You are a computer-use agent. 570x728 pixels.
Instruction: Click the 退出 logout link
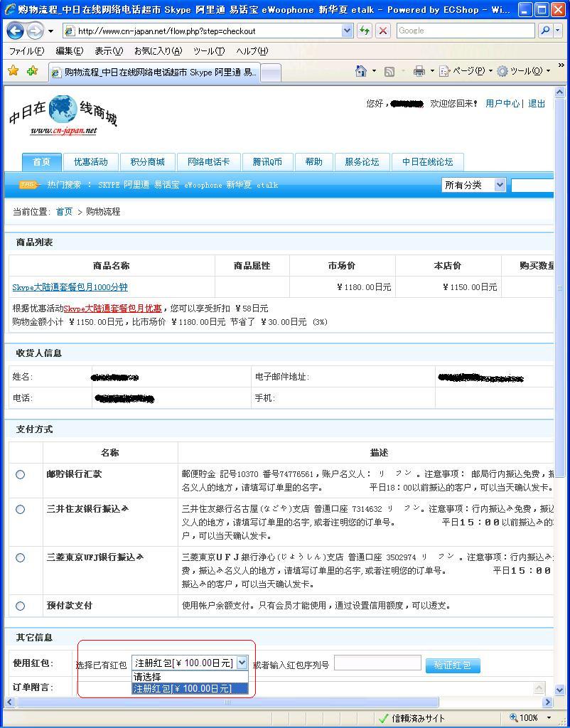click(x=537, y=104)
